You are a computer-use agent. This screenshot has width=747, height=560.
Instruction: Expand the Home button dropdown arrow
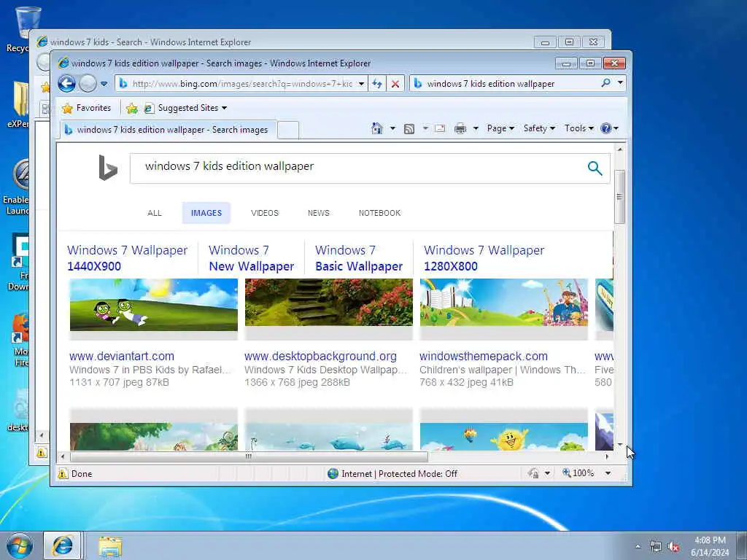[x=392, y=128]
